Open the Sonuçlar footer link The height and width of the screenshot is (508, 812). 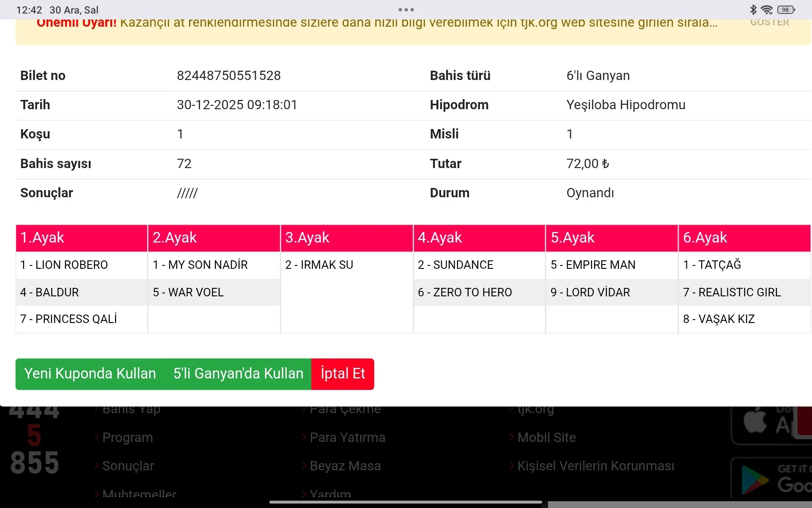click(128, 466)
